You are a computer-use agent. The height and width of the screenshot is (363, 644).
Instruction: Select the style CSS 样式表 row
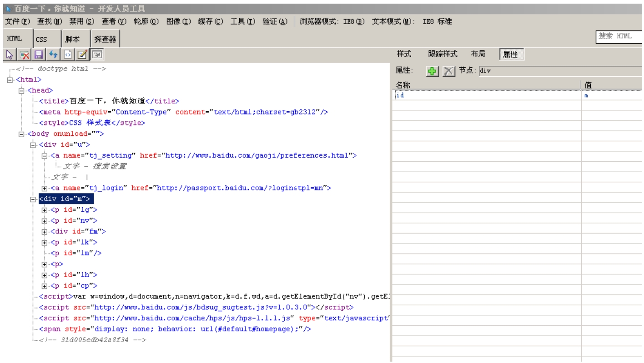tap(92, 123)
